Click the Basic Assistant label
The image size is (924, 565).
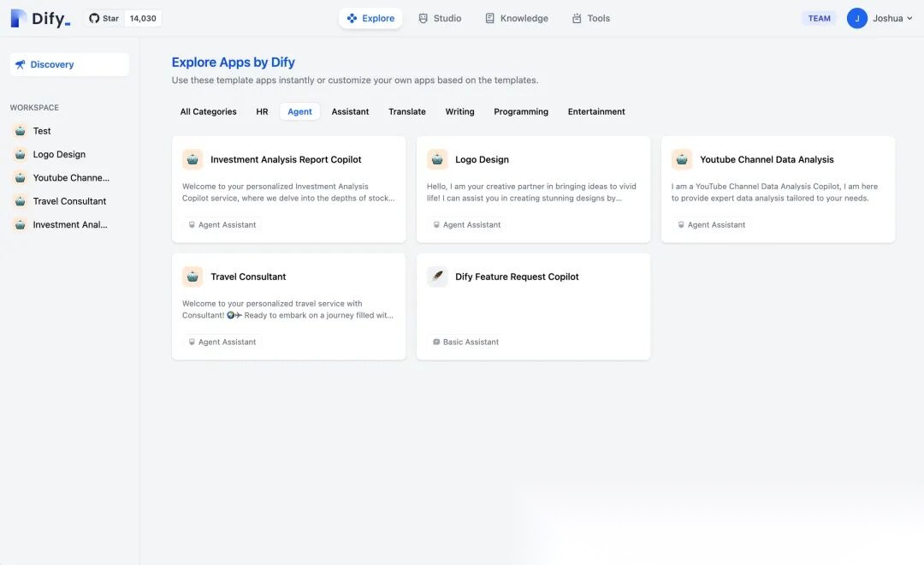tap(471, 342)
